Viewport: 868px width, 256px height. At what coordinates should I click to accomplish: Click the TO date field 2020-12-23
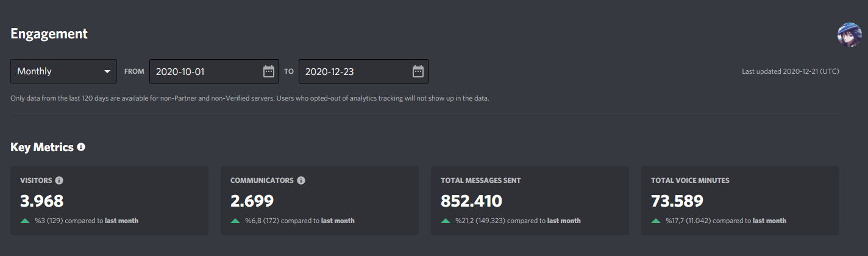click(363, 71)
